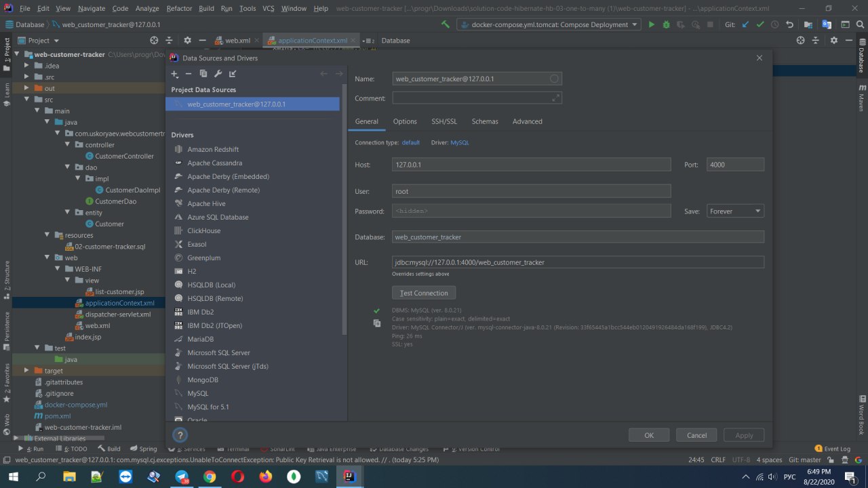
Task: Click the User field containing root
Action: click(x=532, y=191)
